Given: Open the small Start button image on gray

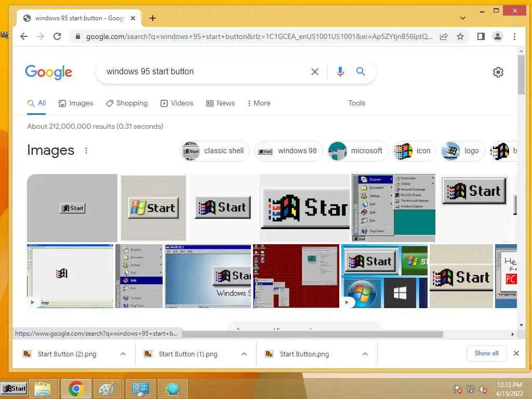Looking at the screenshot, I should click(72, 208).
